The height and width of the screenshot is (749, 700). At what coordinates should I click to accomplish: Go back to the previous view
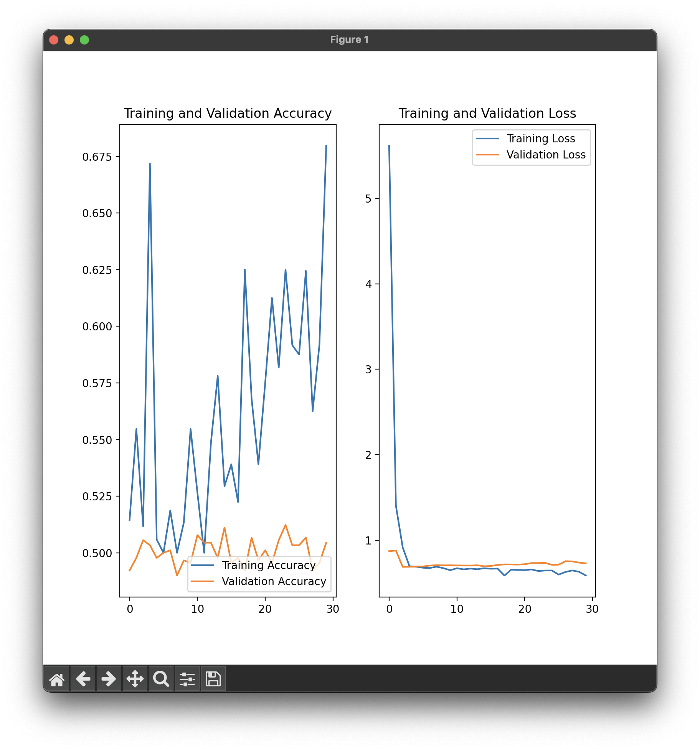point(83,679)
